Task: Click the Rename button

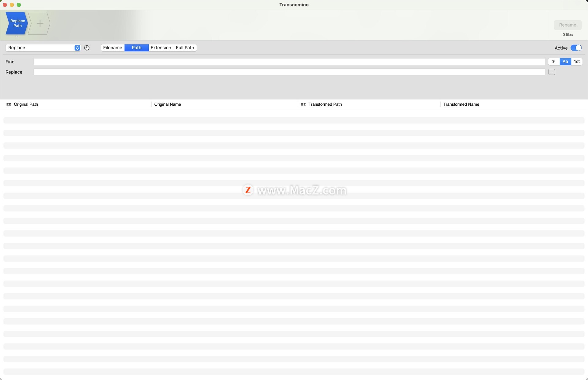Action: [567, 25]
